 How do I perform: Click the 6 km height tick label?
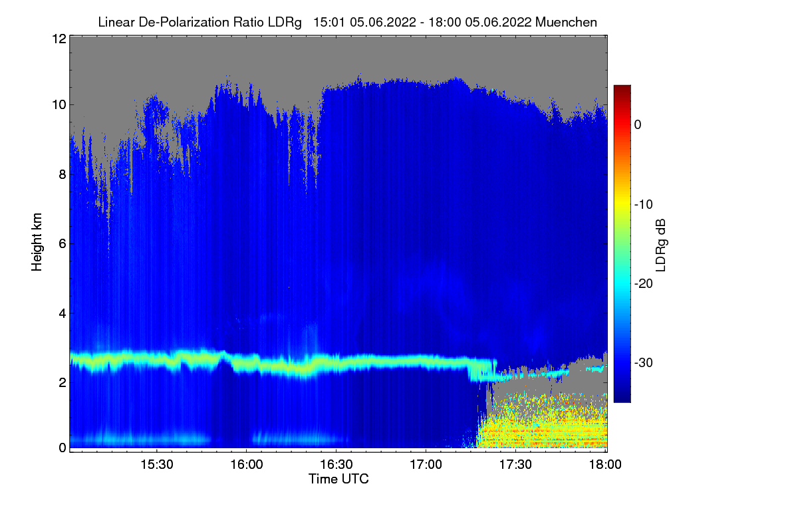[x=61, y=243]
